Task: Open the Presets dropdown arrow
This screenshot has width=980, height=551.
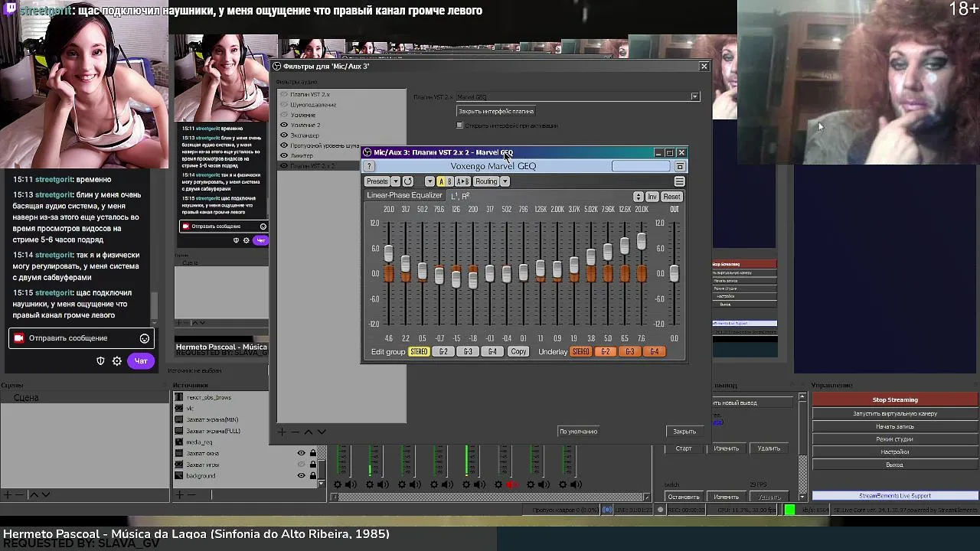Action: tap(395, 181)
